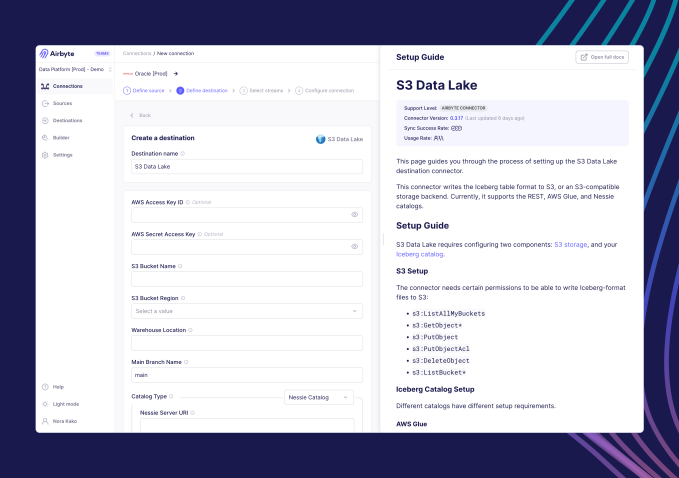Image resolution: width=679 pixels, height=478 pixels.
Task: Click the Connections breadcrumb link
Action: (137, 54)
